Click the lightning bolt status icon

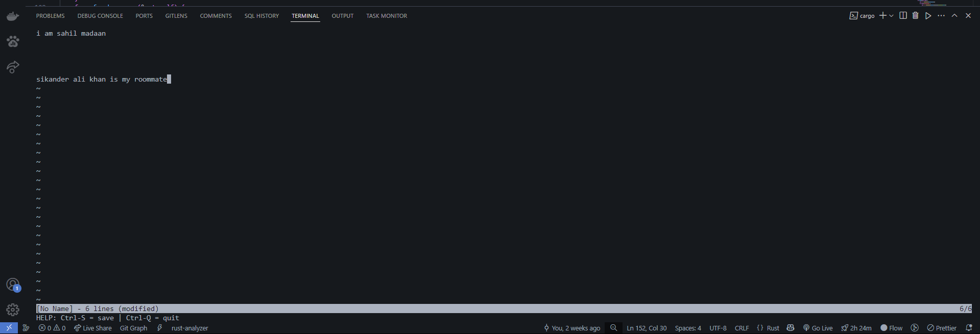click(160, 328)
